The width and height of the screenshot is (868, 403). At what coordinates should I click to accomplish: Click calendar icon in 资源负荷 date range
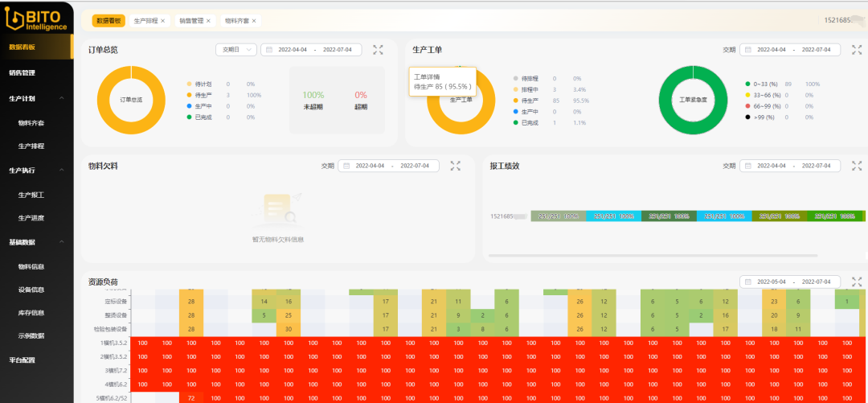pos(748,282)
